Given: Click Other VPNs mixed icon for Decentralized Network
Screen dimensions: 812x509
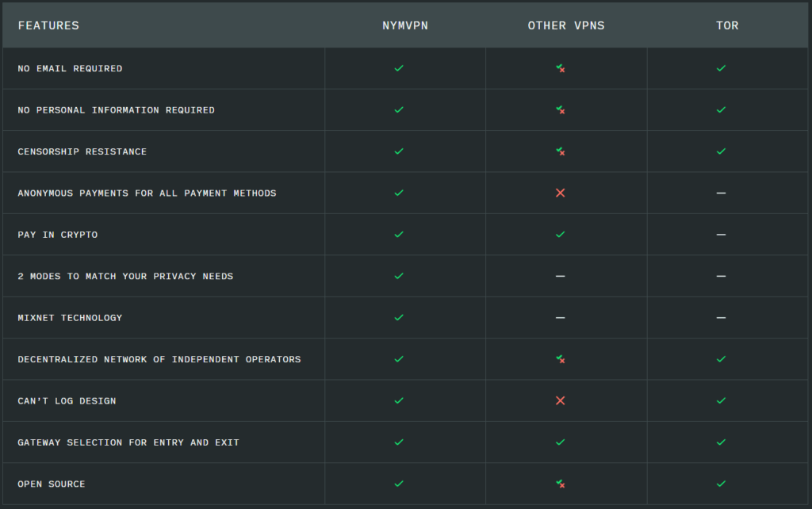Looking at the screenshot, I should [561, 359].
